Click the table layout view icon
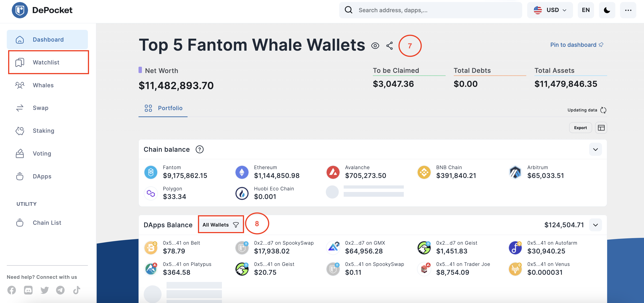Screen dimensions: 644x303 coord(601,128)
